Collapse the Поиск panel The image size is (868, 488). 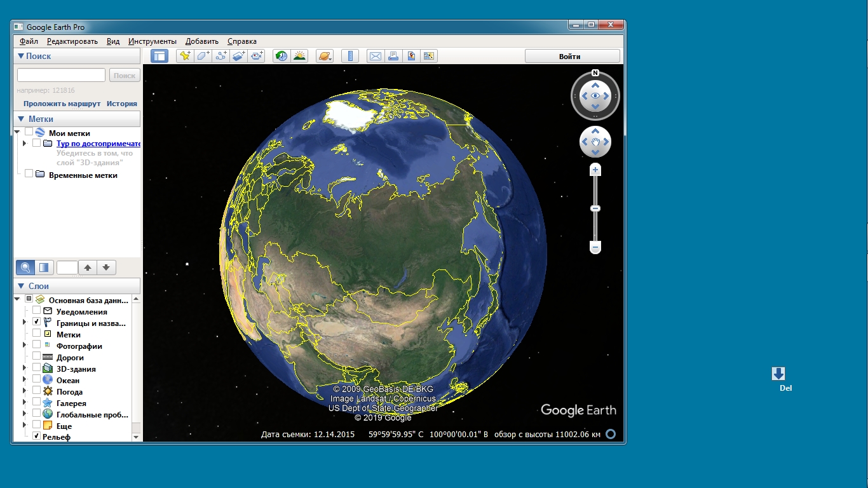click(x=20, y=56)
